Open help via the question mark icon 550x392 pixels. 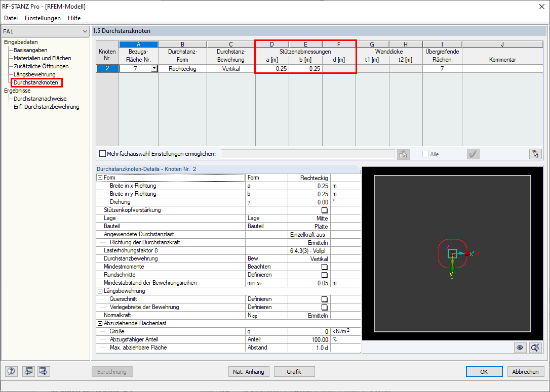click(11, 371)
